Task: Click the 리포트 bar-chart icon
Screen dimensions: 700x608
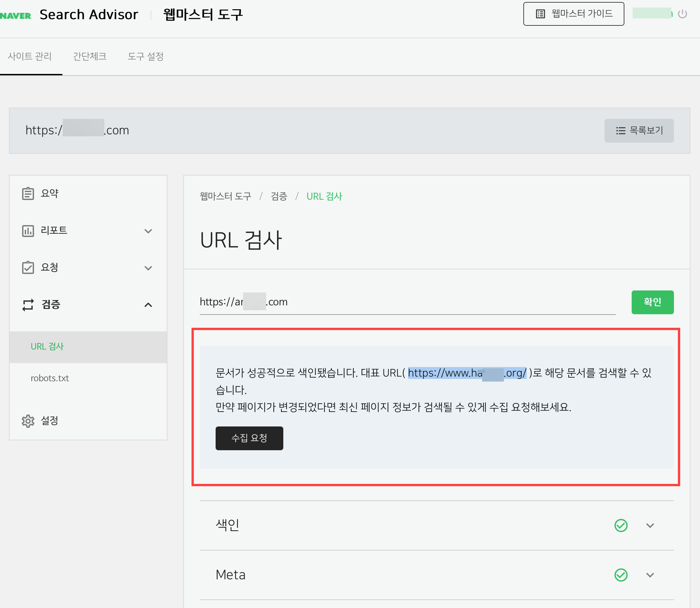Action: point(28,231)
